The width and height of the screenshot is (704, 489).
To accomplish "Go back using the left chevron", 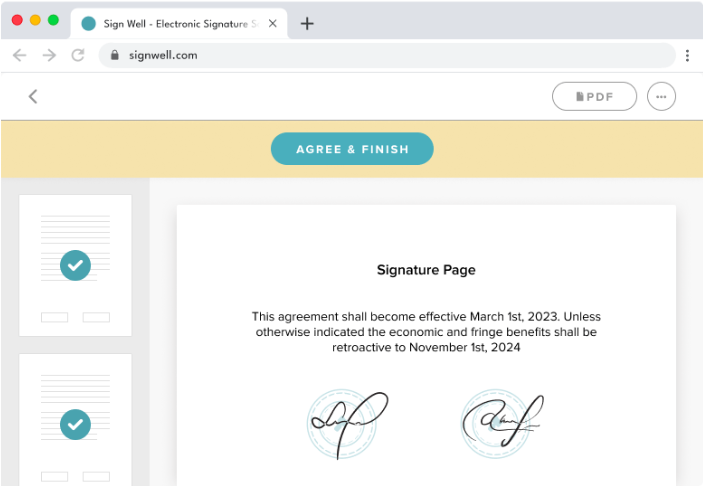I will 33,96.
